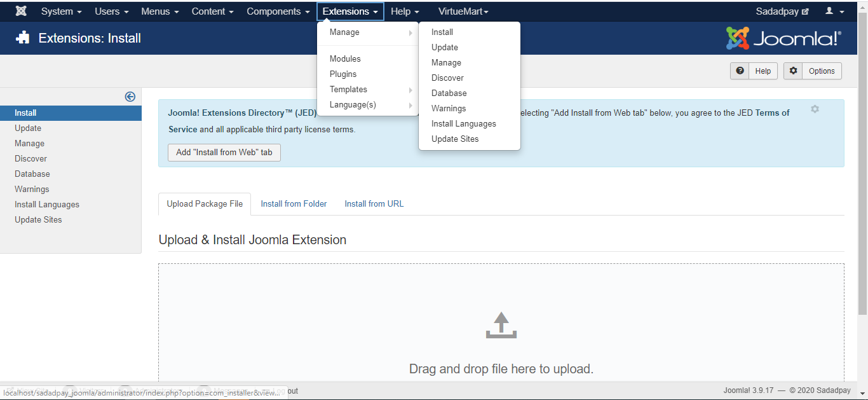Image resolution: width=868 pixels, height=400 pixels.
Task: Expand the Templates submenu in Extensions
Action: click(x=349, y=90)
